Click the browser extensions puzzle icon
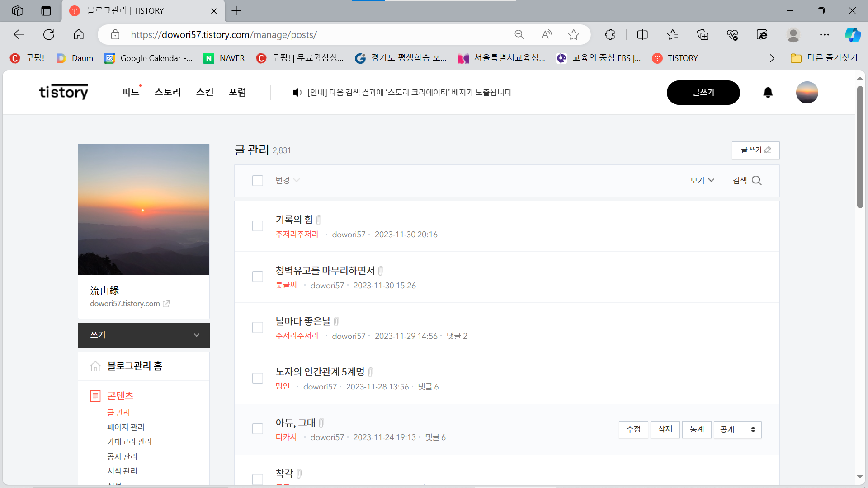The height and width of the screenshot is (488, 868). pos(610,35)
